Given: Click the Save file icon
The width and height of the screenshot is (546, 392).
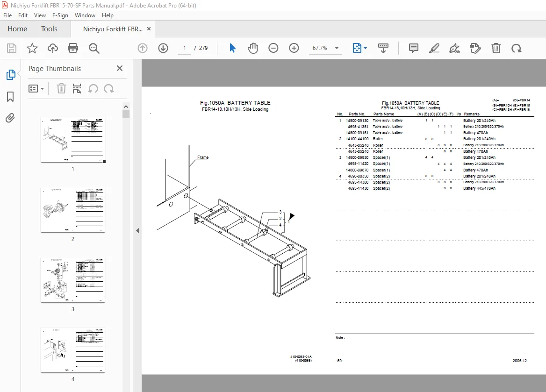Looking at the screenshot, I should point(12,48).
